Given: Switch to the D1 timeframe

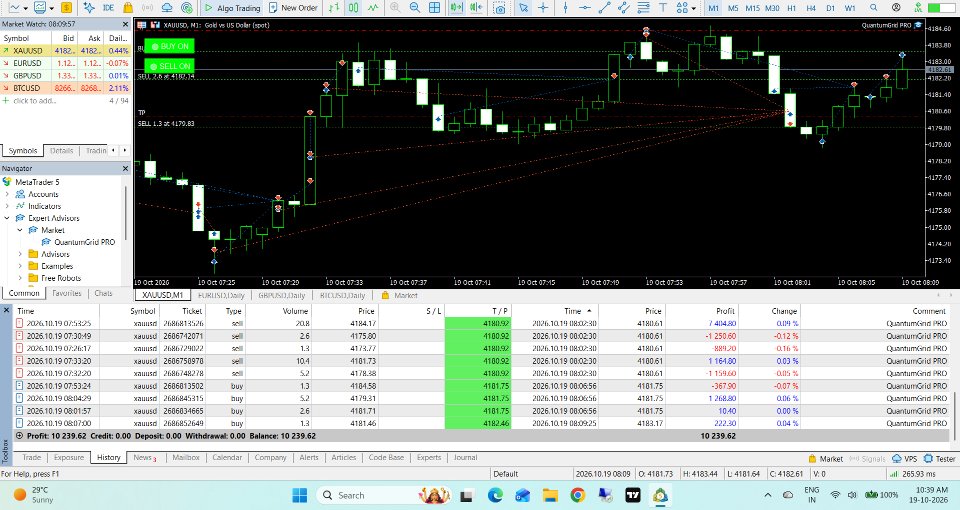Looking at the screenshot, I should [830, 8].
